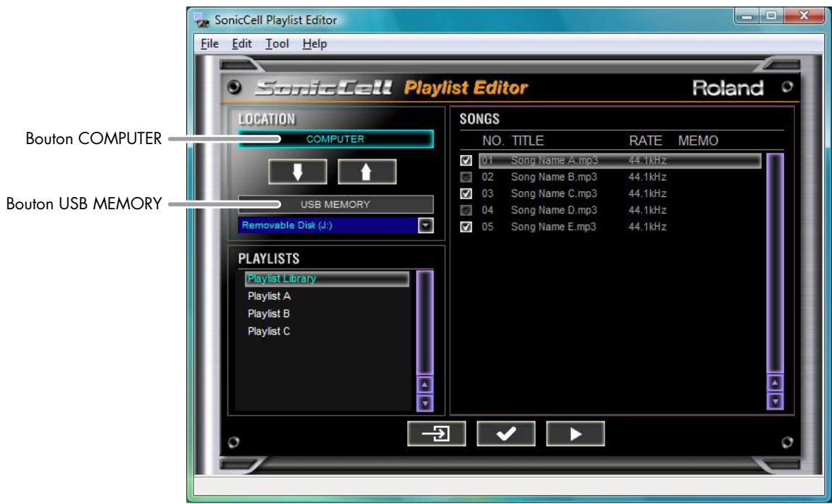832x504 pixels.
Task: Click playlists scrollbar down arrow
Action: (x=425, y=403)
